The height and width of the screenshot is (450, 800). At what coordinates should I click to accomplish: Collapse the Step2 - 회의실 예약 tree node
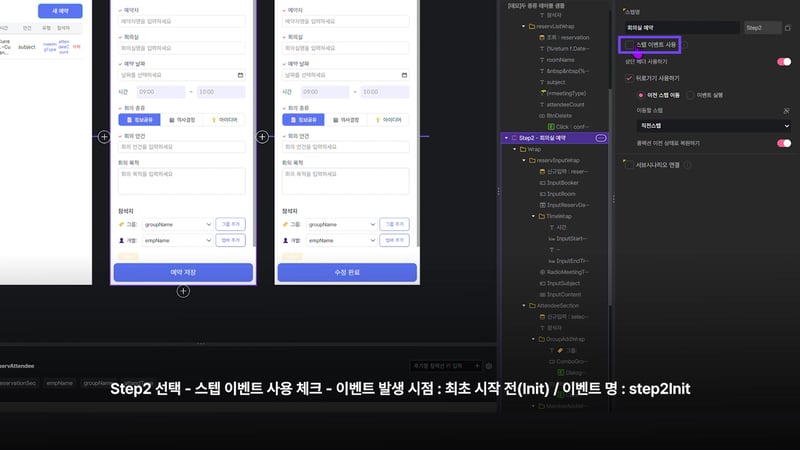pyautogui.click(x=506, y=137)
